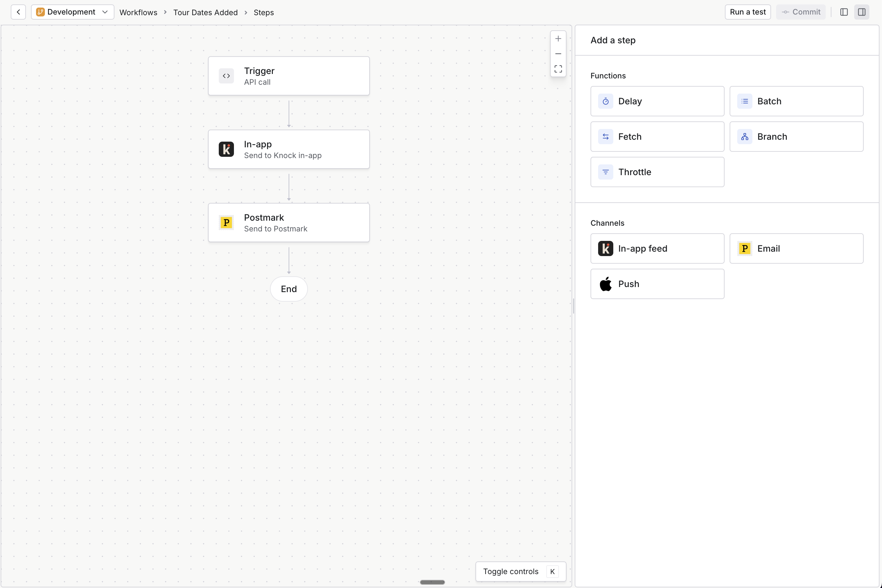Screen dimensions: 882x588
Task: Click the Run a test button
Action: (747, 12)
